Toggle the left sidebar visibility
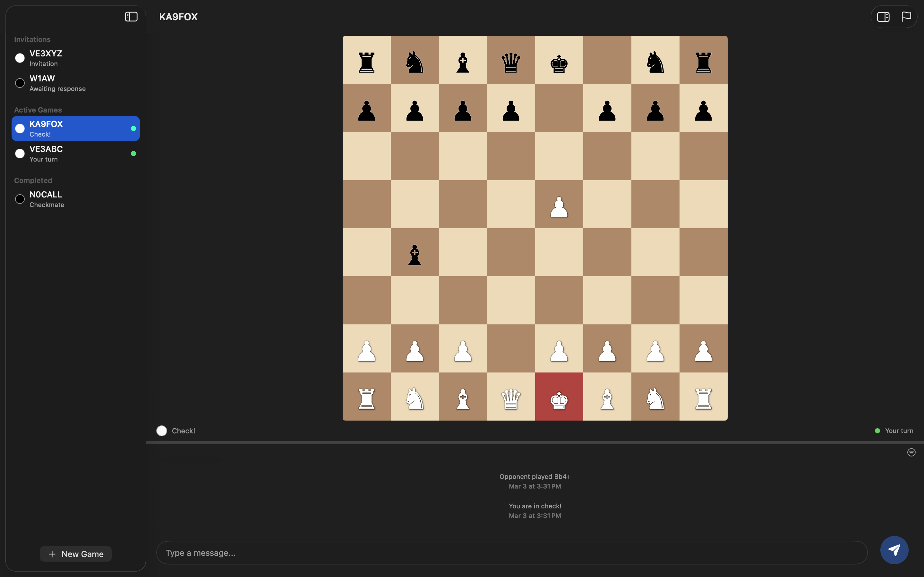Viewport: 924px width, 577px height. (x=131, y=16)
